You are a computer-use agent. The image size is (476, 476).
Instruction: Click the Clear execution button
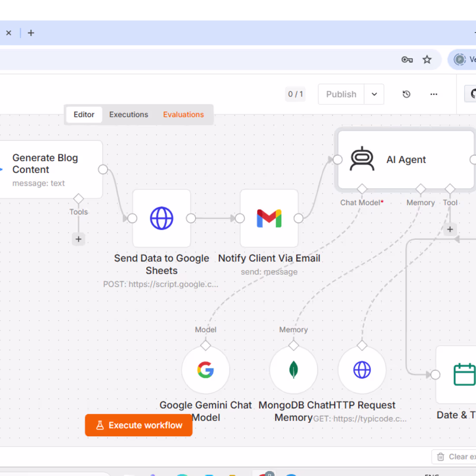[454, 457]
